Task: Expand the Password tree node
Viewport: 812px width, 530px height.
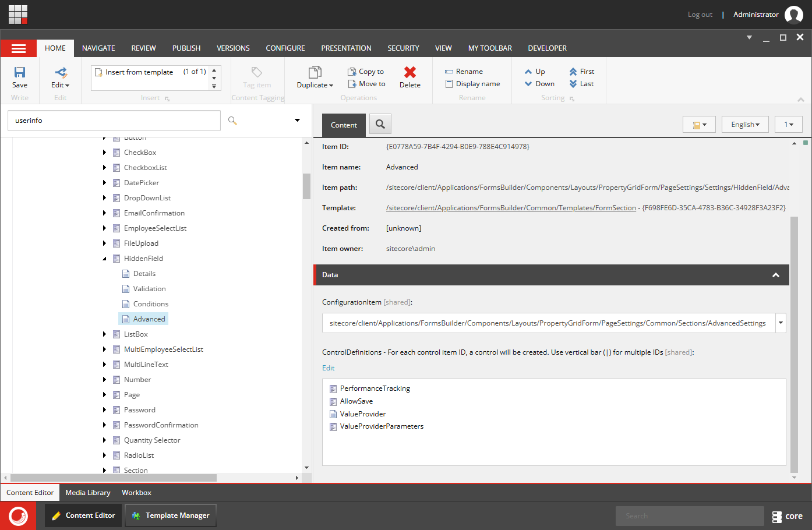Action: tap(104, 410)
